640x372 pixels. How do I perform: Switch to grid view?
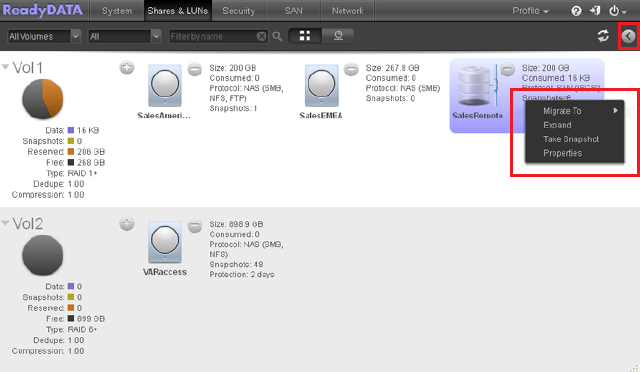(305, 36)
